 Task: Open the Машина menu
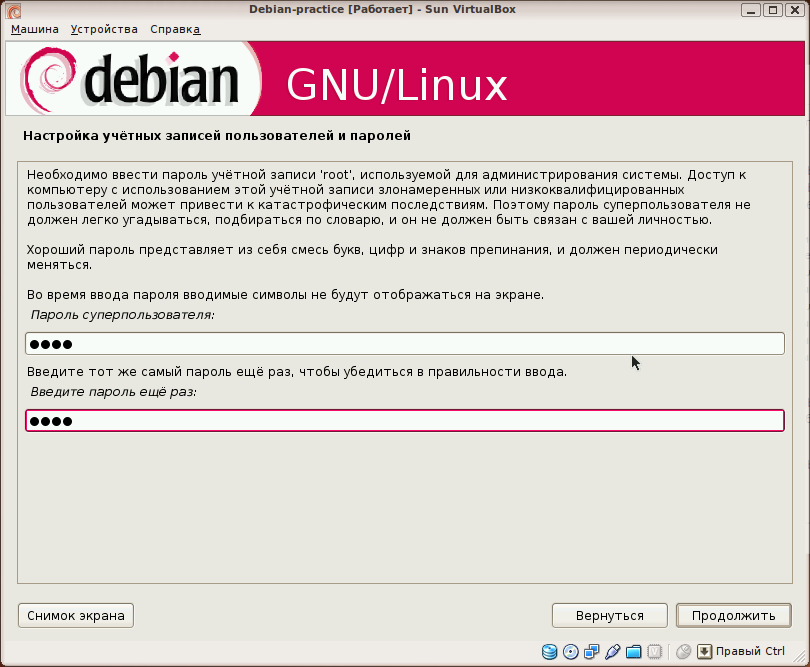(35, 29)
